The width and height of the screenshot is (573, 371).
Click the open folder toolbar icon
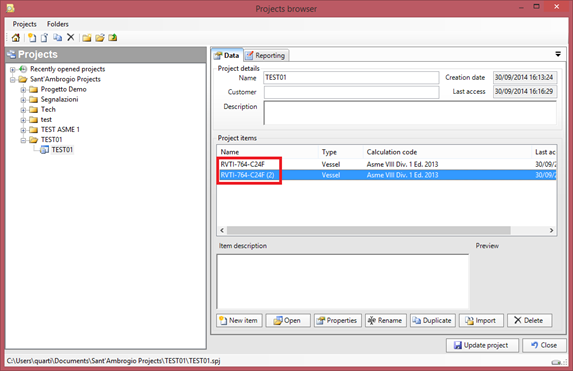pos(100,38)
